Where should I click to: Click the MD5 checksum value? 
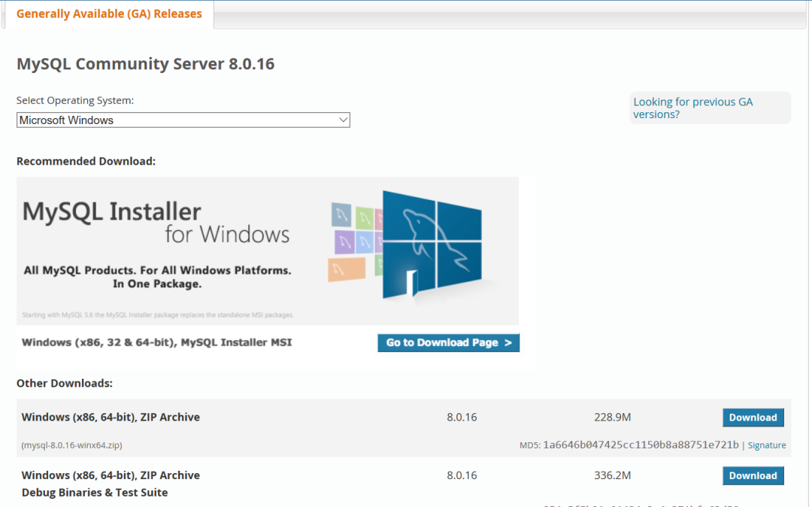641,445
